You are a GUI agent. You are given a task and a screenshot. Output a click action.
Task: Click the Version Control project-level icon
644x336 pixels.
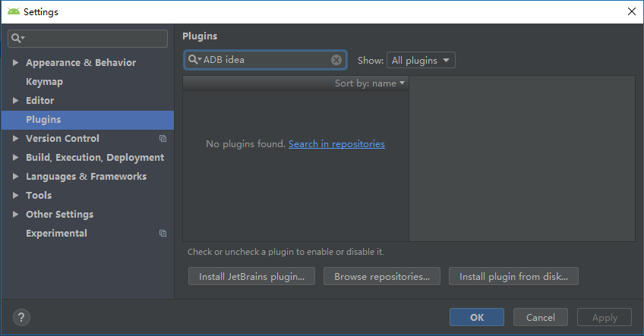[x=163, y=139]
